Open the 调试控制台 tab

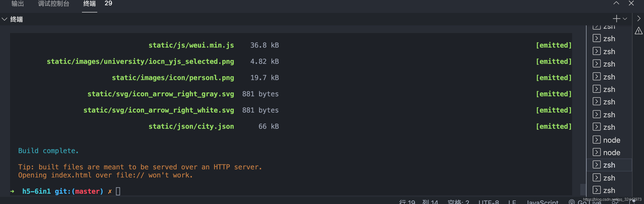(54, 4)
